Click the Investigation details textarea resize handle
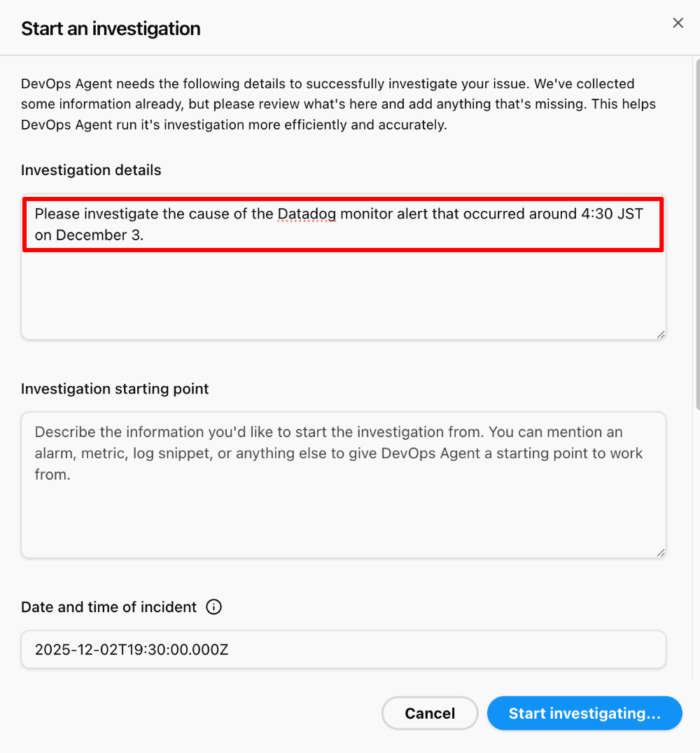 coord(660,334)
